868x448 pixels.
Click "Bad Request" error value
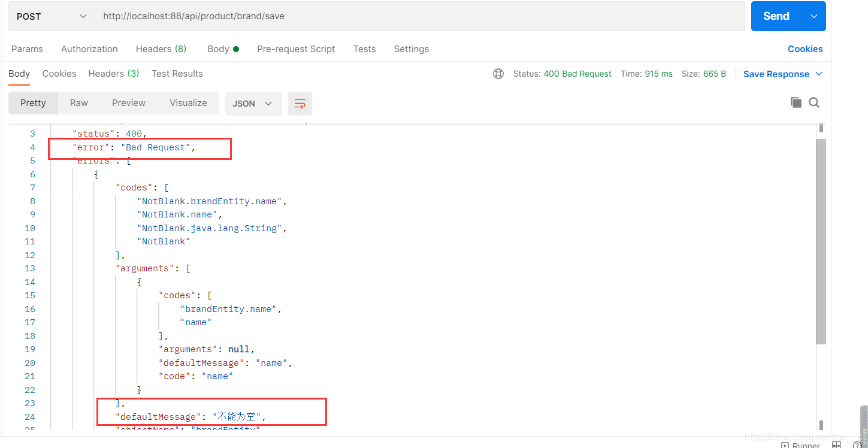(x=156, y=147)
